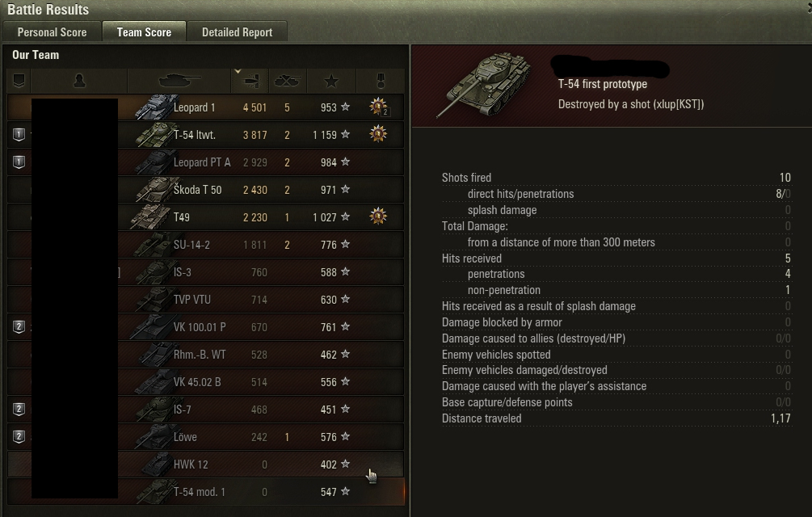Click VK 100.01 P platoon 2 badge
The height and width of the screenshot is (517, 812).
tap(19, 327)
